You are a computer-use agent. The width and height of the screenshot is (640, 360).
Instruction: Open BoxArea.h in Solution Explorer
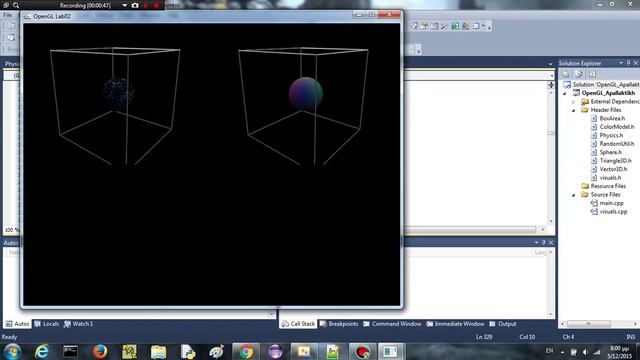coord(612,118)
